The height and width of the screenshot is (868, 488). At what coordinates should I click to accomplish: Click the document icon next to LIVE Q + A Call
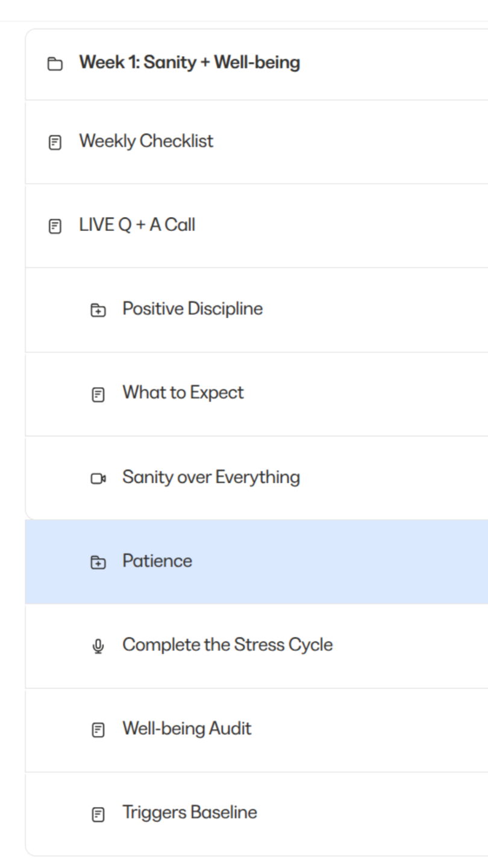[x=55, y=227]
